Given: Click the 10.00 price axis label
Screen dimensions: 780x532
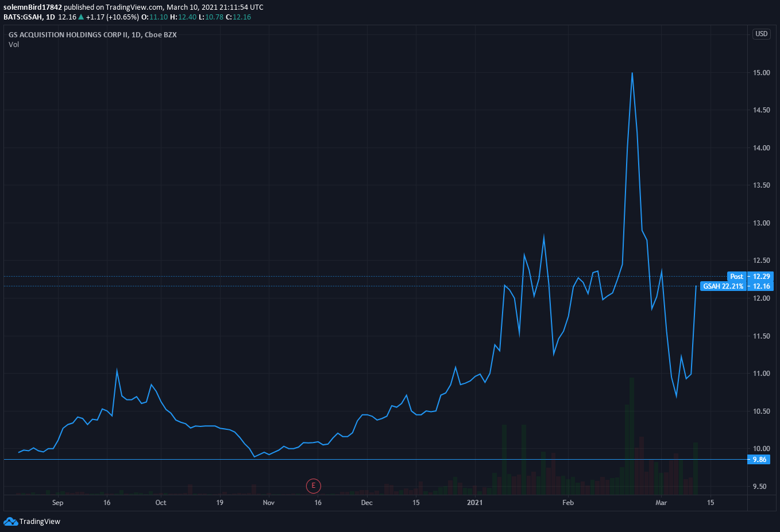Looking at the screenshot, I should click(762, 449).
